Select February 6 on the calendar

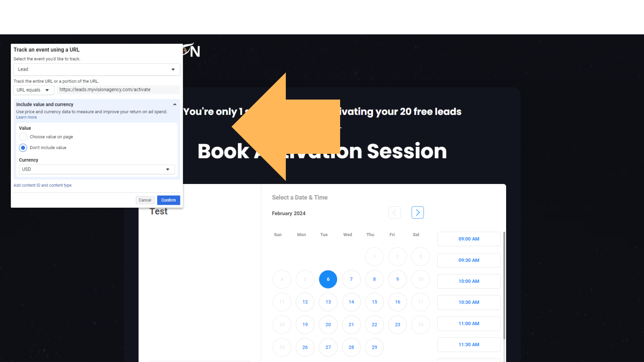pos(328,279)
